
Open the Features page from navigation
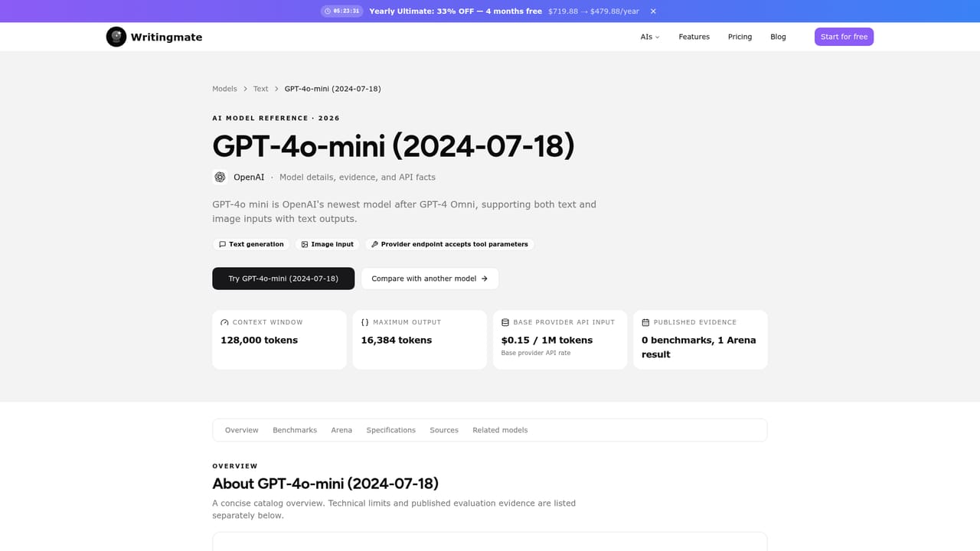click(x=694, y=37)
